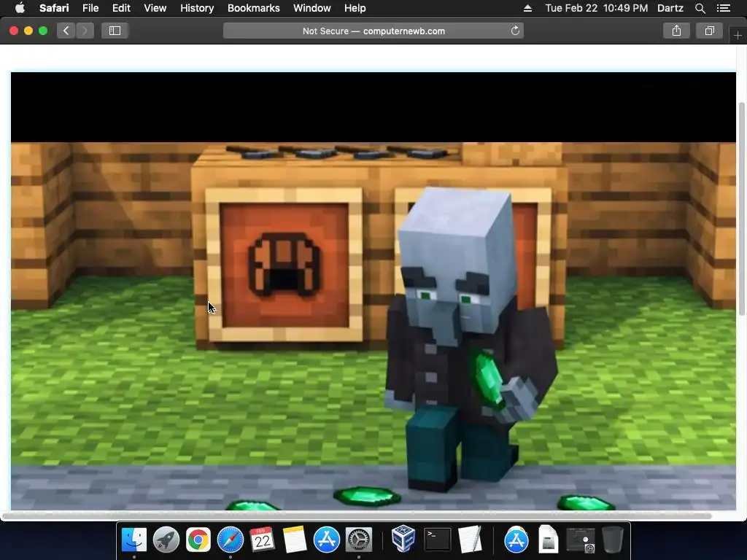Open the screenshot stack in Dock
747x560 pixels.
580,540
